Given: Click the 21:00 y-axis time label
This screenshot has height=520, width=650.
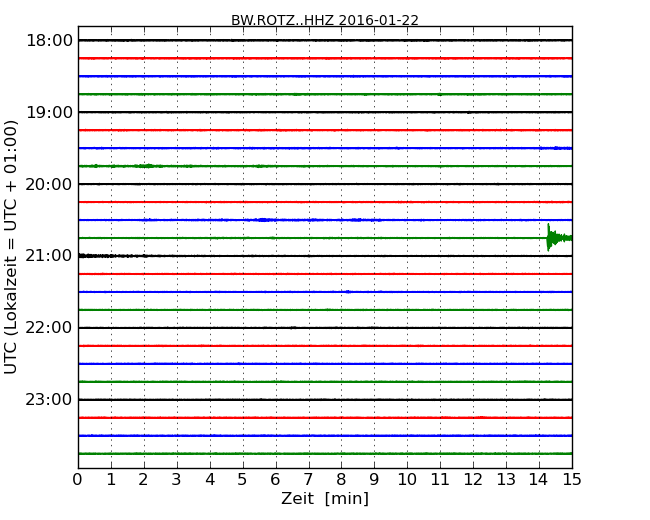Looking at the screenshot, I should click(x=49, y=256).
